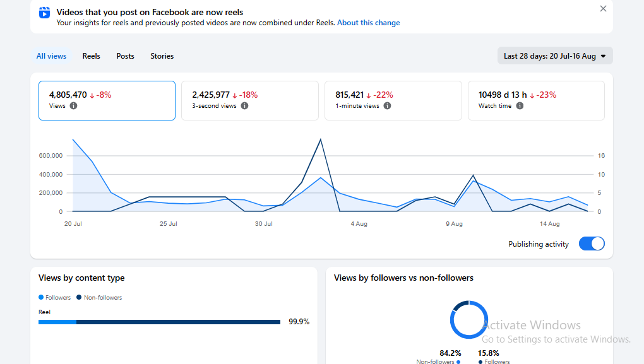Open the Last 28 days date range dropdown
This screenshot has height=364, width=644.
[x=555, y=56]
